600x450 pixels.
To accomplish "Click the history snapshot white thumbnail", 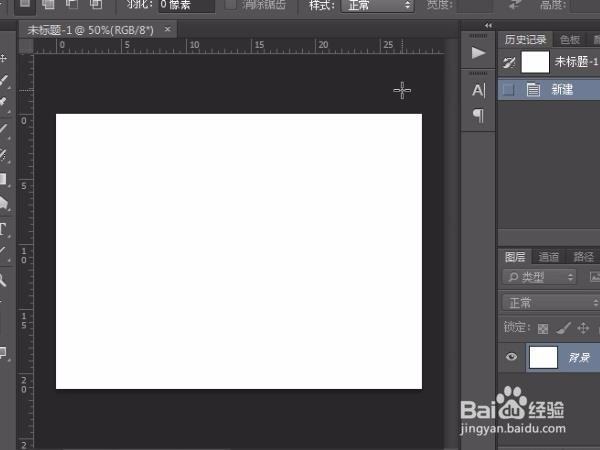I will pos(535,62).
